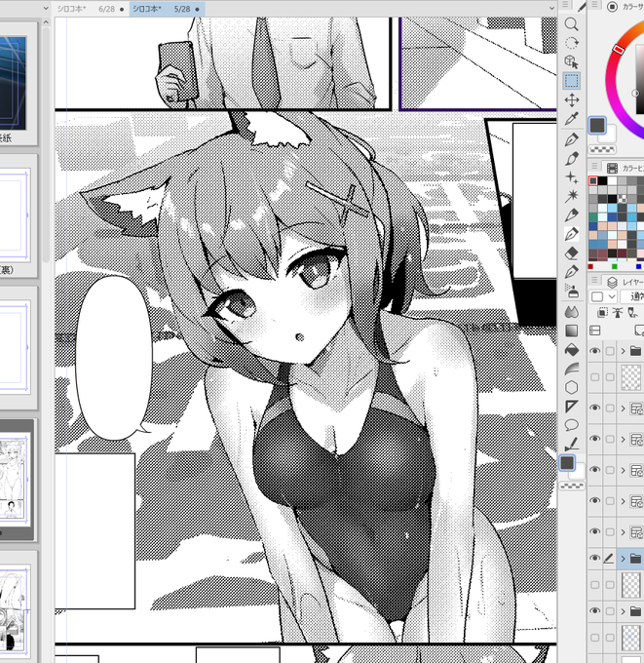The width and height of the screenshot is (644, 663).
Task: Select the Airbrush spray tool
Action: pyautogui.click(x=571, y=291)
